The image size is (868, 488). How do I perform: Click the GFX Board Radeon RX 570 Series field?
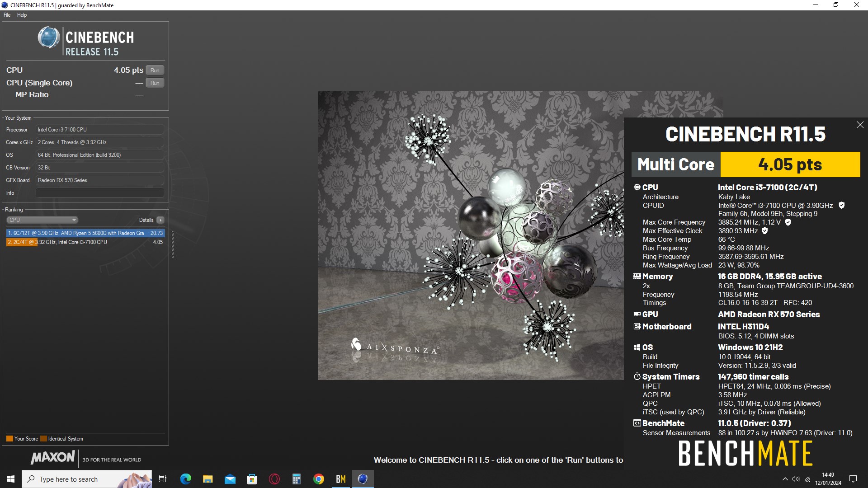click(100, 180)
